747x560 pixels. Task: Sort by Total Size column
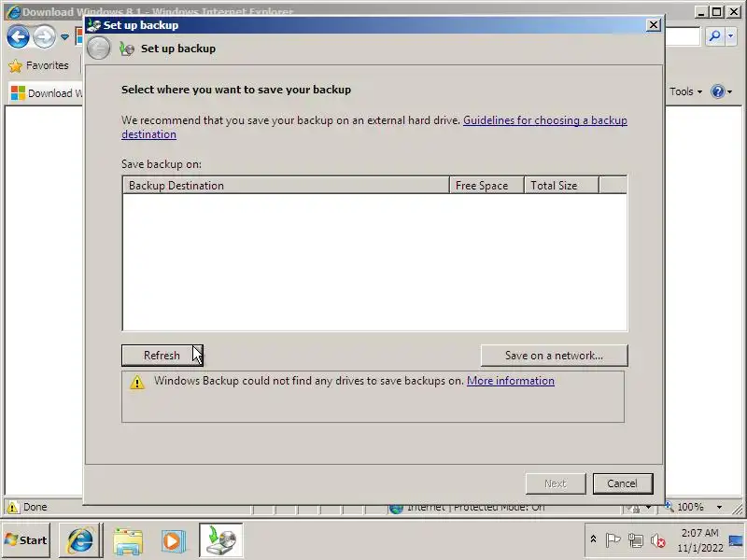click(x=561, y=185)
